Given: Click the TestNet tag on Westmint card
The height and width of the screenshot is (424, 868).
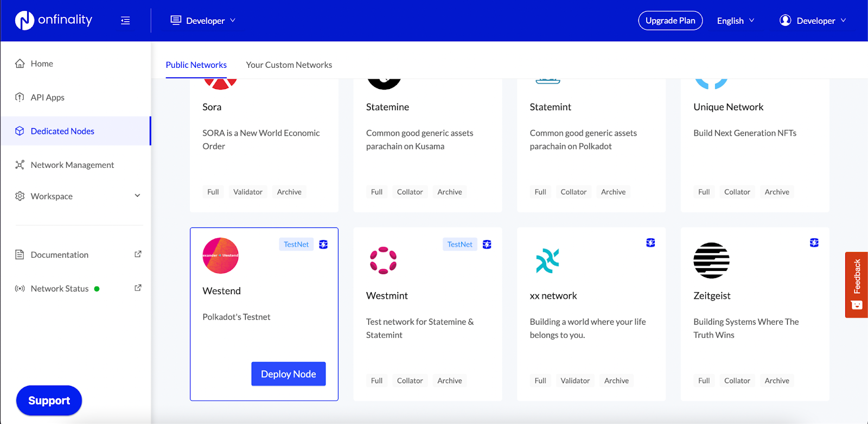Looking at the screenshot, I should (x=460, y=244).
